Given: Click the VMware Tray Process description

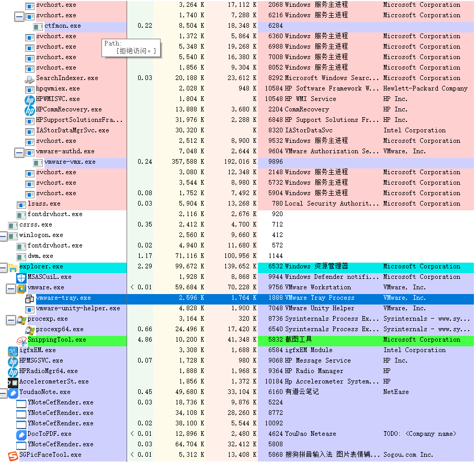Looking at the screenshot, I should tap(320, 298).
